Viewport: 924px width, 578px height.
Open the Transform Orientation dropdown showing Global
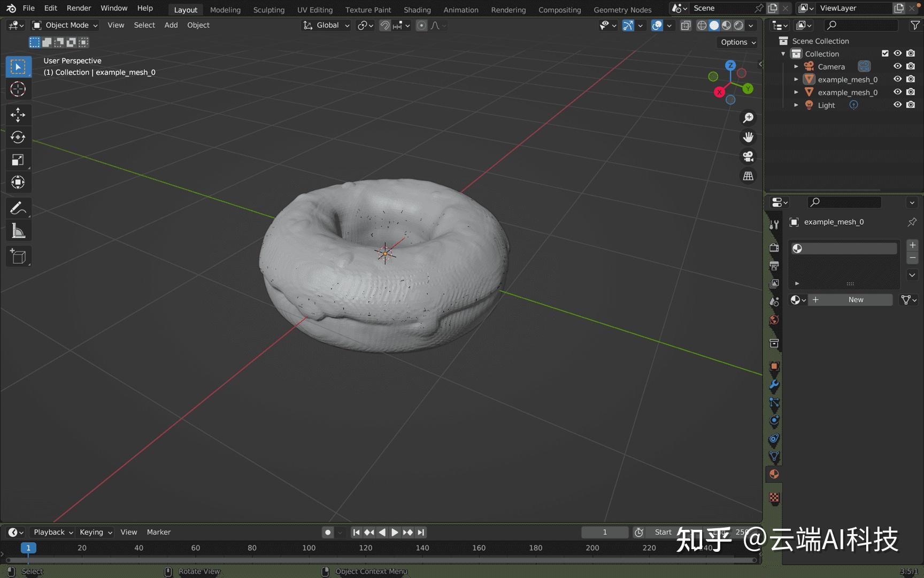pos(325,25)
